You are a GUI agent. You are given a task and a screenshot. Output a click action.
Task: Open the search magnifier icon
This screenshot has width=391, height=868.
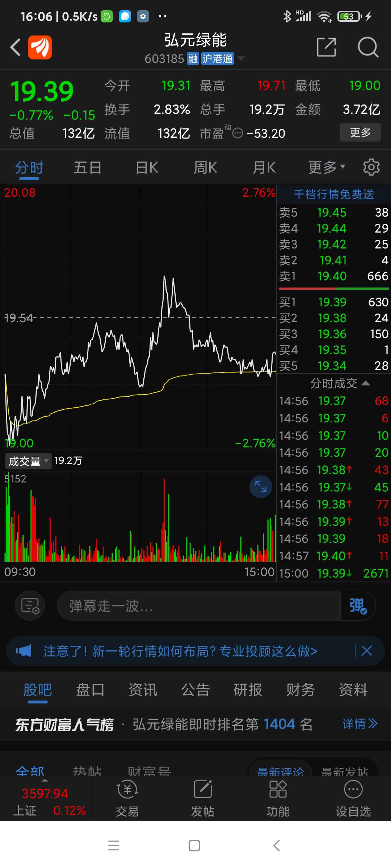tap(368, 47)
